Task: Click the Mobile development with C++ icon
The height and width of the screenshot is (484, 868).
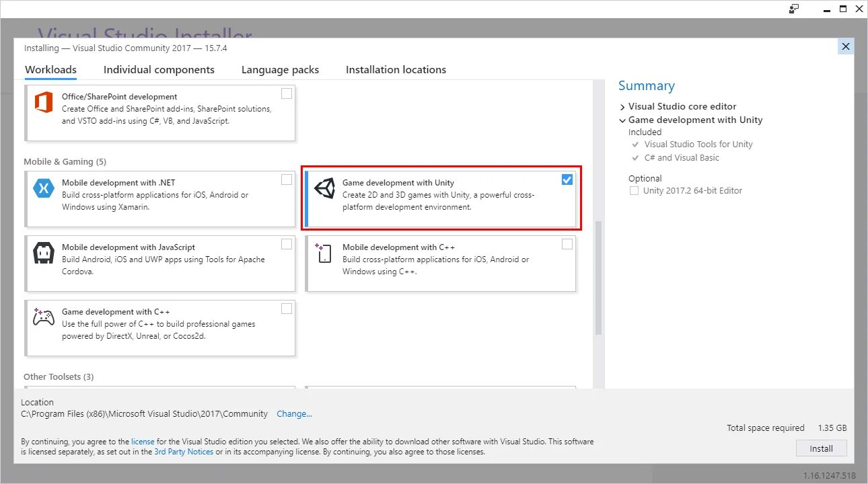Action: (324, 253)
